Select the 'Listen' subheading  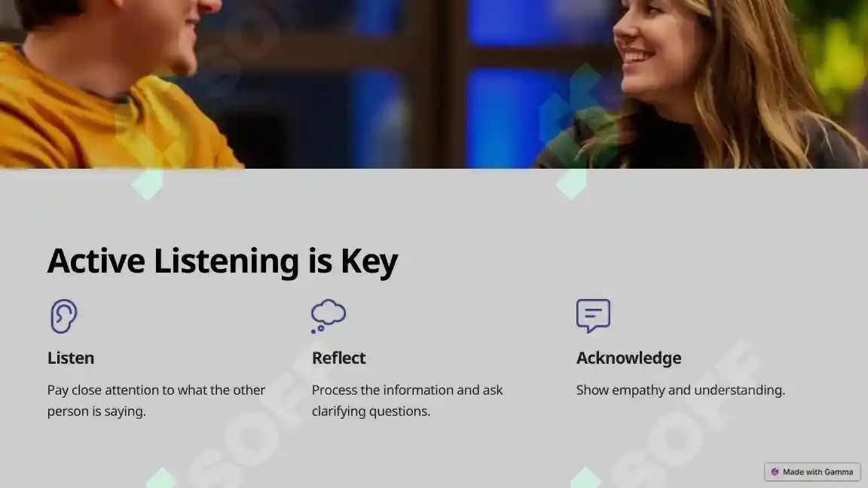(71, 358)
